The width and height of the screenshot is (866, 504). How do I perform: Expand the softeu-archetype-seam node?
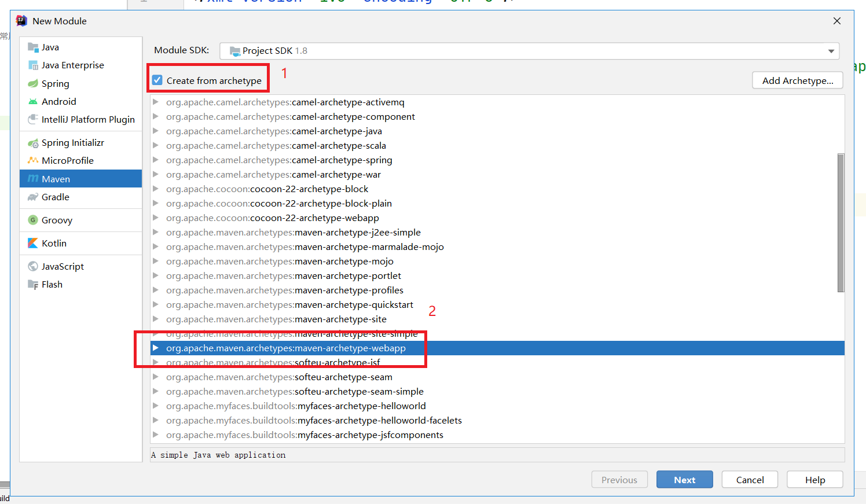pyautogui.click(x=156, y=377)
